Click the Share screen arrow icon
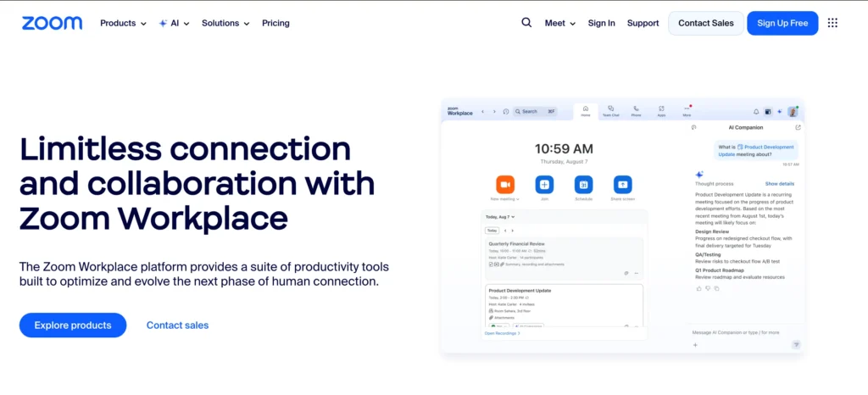Viewport: 868px width, 395px height. (623, 184)
